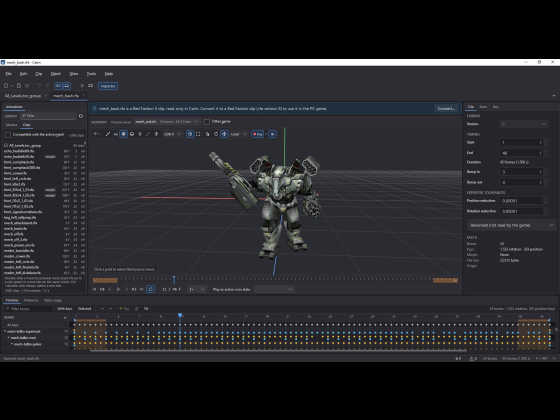Jump to first frame in playback controls

pyautogui.click(x=95, y=289)
